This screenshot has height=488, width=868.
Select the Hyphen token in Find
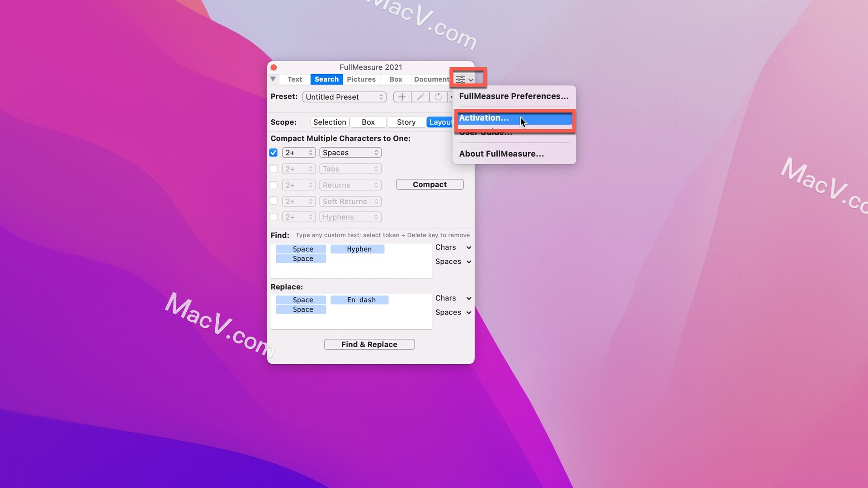point(358,249)
